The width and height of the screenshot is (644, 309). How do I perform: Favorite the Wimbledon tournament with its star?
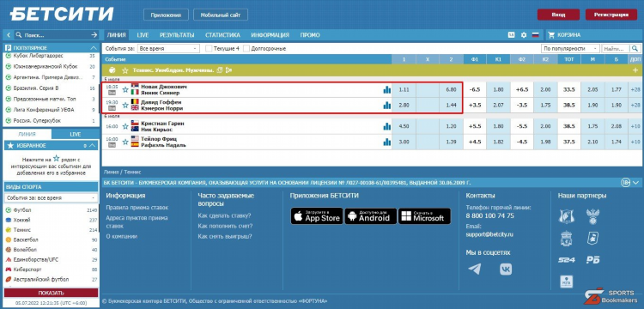[x=125, y=70]
